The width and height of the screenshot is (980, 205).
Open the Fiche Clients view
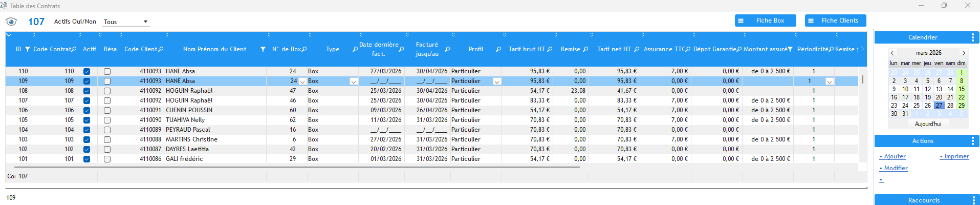coord(835,20)
